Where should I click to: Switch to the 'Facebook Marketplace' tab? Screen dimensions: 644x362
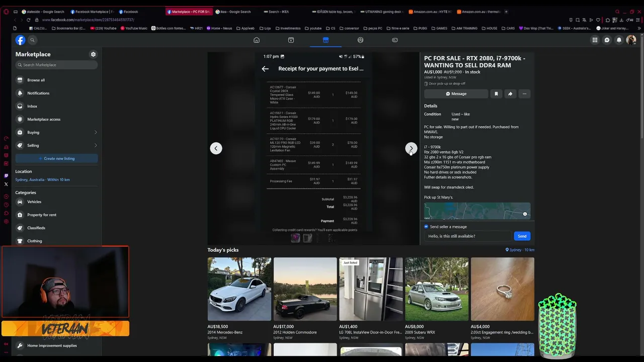point(92,12)
